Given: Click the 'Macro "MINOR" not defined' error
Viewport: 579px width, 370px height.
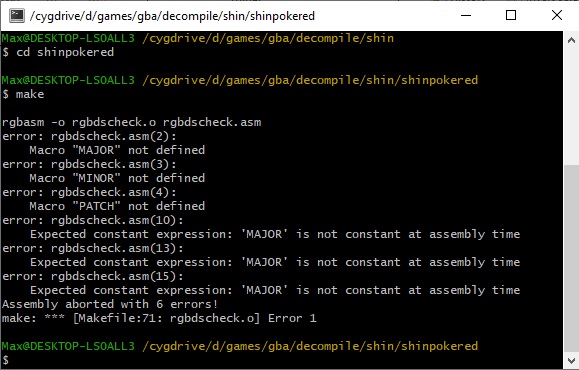Looking at the screenshot, I should point(117,178).
